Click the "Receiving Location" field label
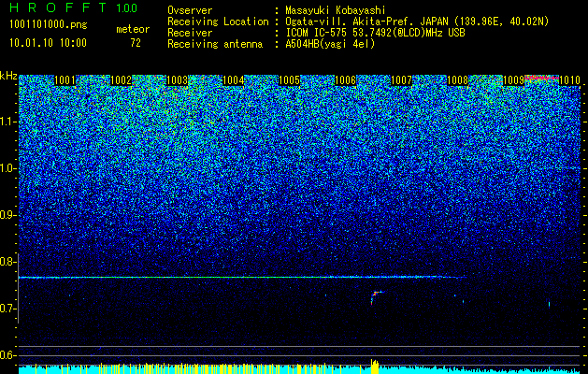 [x=218, y=22]
